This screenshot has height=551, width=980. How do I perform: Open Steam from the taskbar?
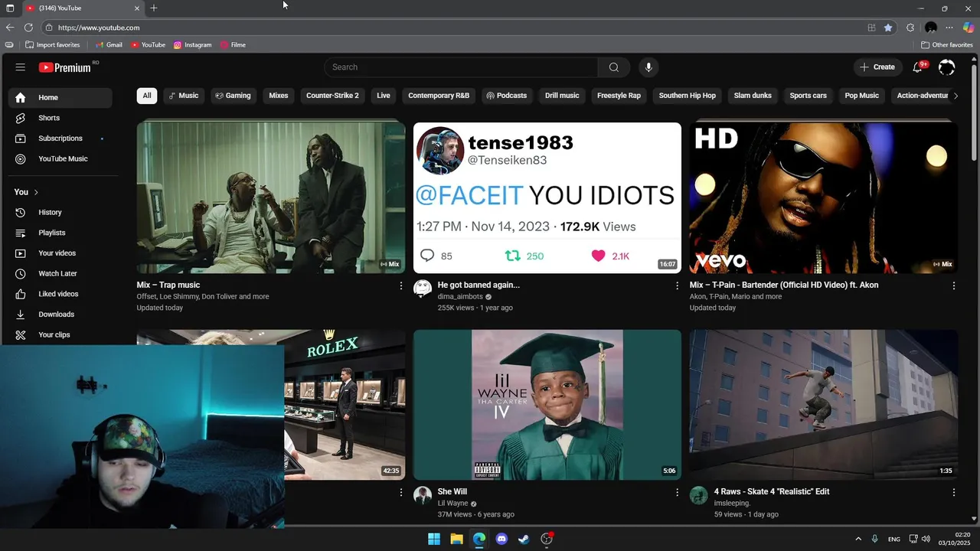(524, 539)
